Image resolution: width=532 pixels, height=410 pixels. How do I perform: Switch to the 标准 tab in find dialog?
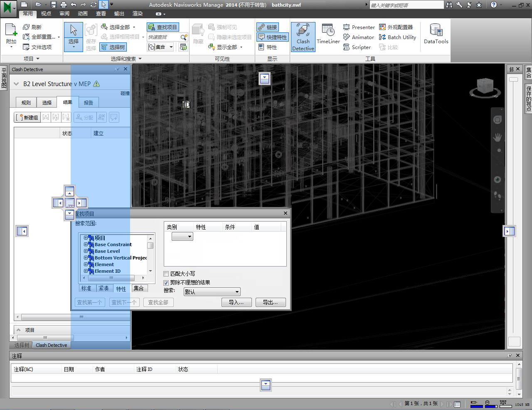point(87,288)
